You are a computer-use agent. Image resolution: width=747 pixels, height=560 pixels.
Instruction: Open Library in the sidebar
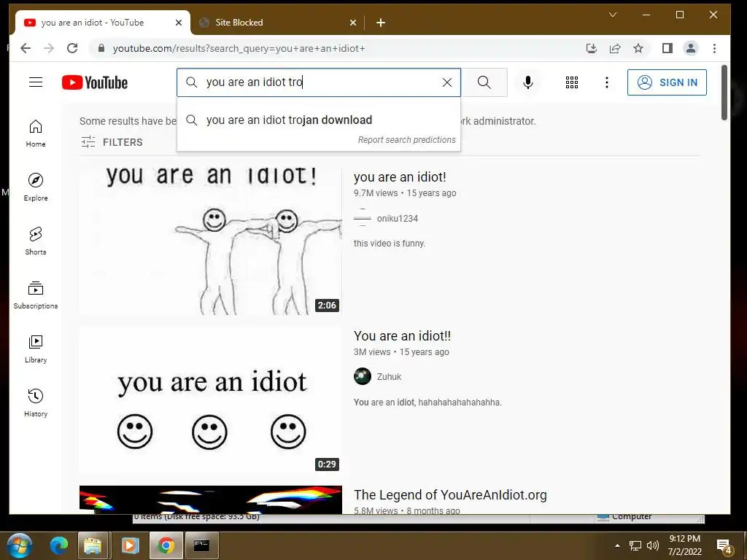coord(36,349)
